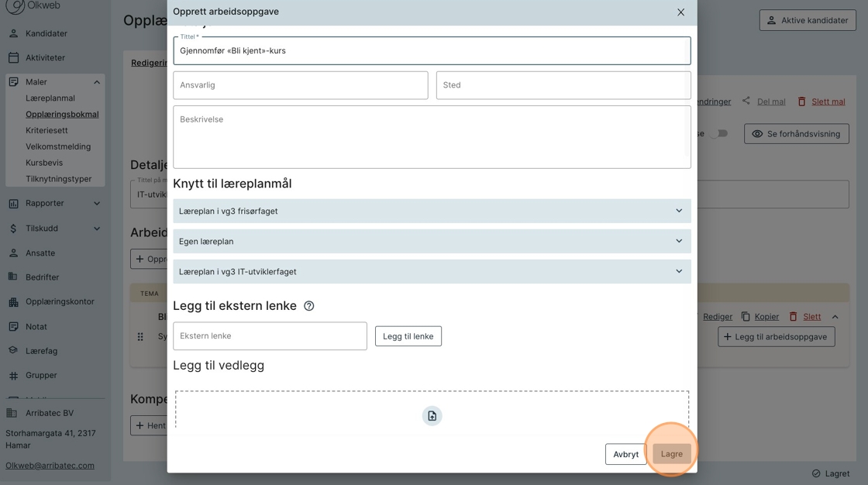Viewport: 868px width, 485px height.
Task: Click the Olkweb@arribatec.com email link
Action: point(50,466)
